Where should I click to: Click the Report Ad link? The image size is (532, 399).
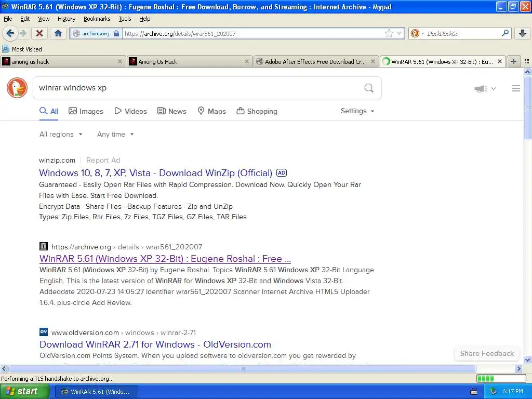coord(103,160)
